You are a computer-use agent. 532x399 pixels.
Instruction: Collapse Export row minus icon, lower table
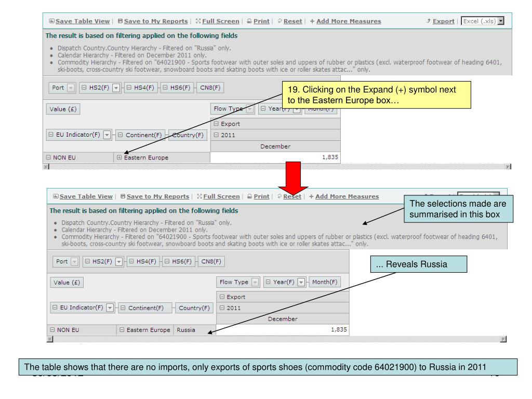point(222,297)
